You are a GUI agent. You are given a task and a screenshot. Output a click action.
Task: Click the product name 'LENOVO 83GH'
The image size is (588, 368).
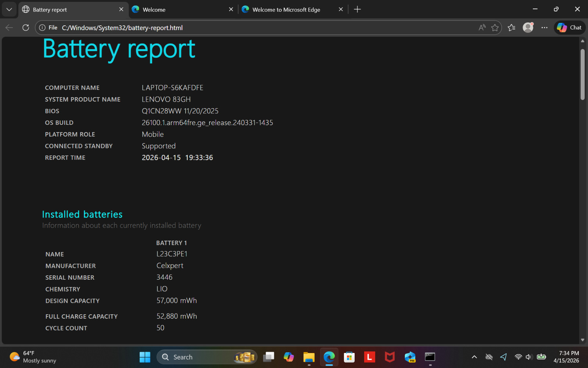coord(166,99)
